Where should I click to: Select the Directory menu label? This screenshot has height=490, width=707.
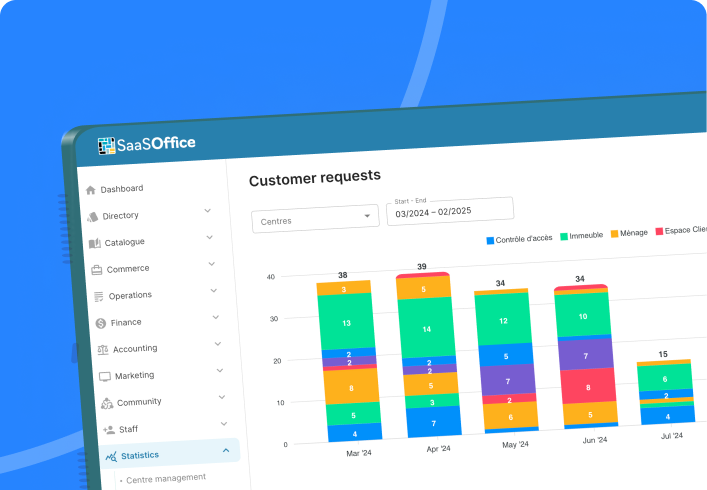pos(120,215)
